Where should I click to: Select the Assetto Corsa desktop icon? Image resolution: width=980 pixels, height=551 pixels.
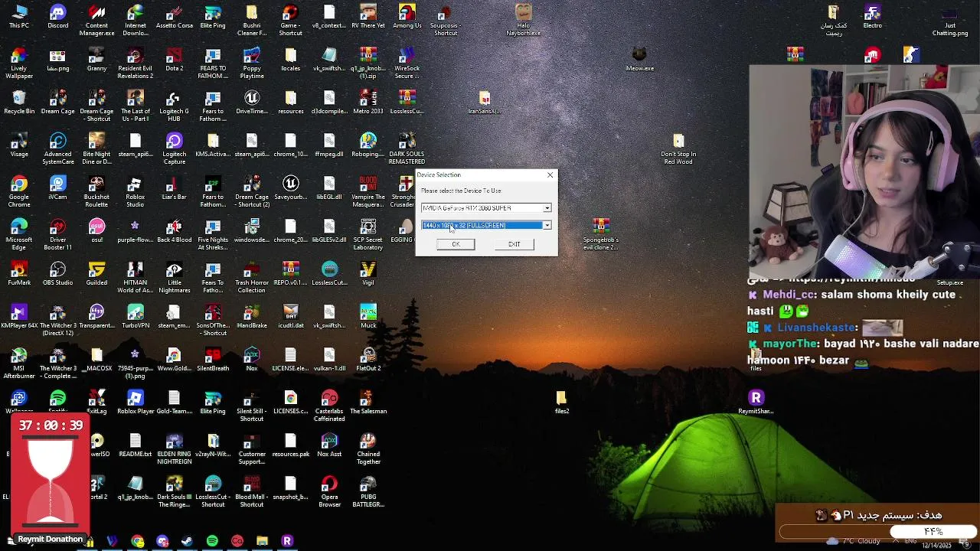(175, 17)
